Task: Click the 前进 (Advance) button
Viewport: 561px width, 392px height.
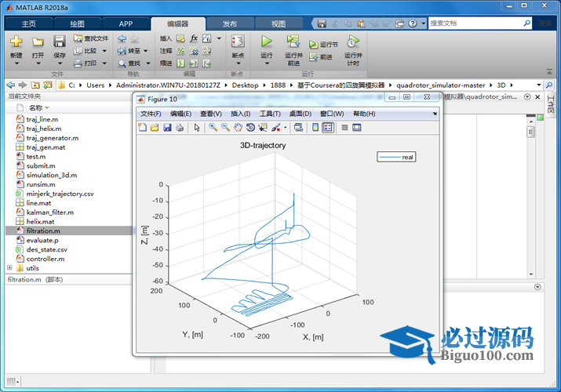Action: [x=321, y=56]
